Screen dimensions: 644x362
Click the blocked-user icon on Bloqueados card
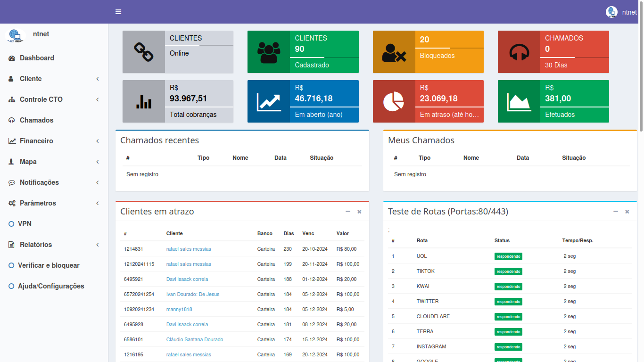pos(394,52)
